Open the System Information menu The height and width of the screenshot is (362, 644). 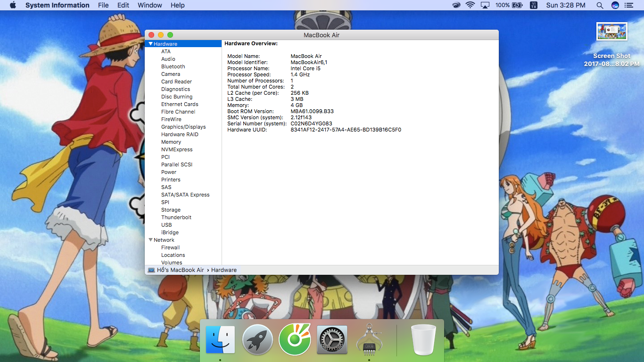[x=57, y=5]
